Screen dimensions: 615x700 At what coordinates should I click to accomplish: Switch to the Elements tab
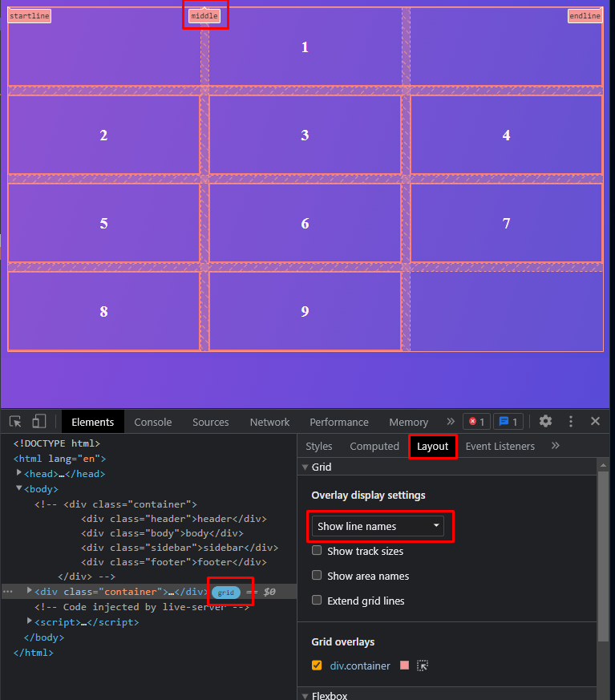[93, 422]
